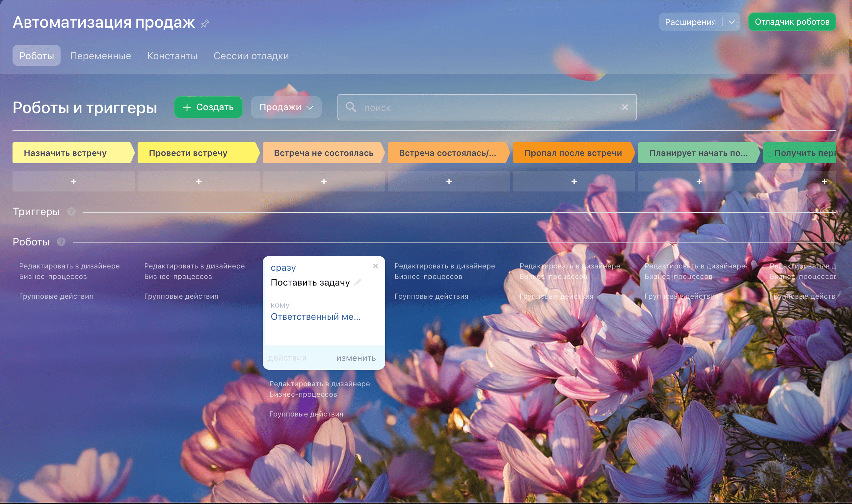Screen dimensions: 852x504
Task: Open the Продажи funnel dropdown
Action: (x=286, y=107)
